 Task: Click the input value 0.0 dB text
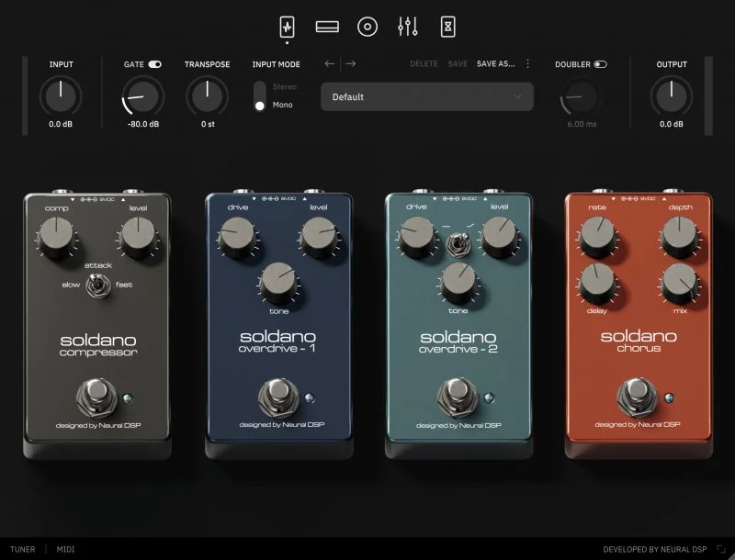(x=61, y=124)
